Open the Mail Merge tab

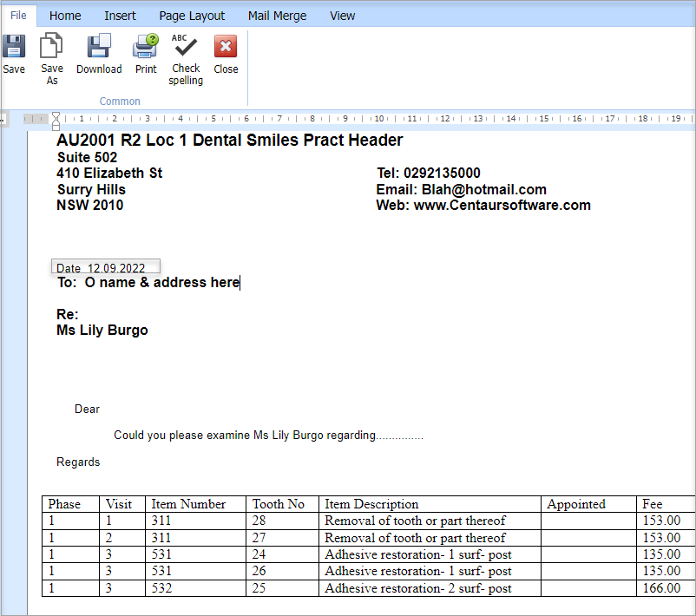tap(277, 16)
